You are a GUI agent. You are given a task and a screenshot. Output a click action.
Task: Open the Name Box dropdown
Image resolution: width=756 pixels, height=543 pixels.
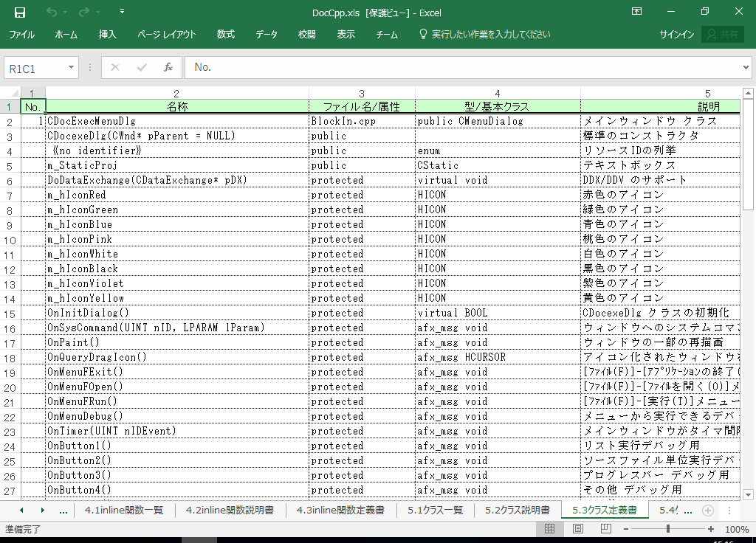(71, 68)
